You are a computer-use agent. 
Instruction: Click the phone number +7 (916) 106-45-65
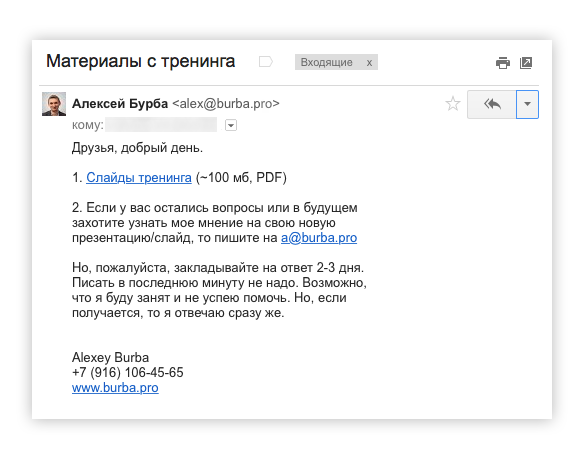128,372
